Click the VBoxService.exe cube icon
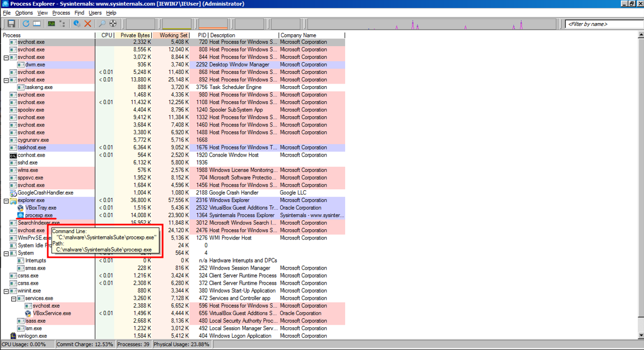The height and width of the screenshot is (350, 644). click(28, 313)
